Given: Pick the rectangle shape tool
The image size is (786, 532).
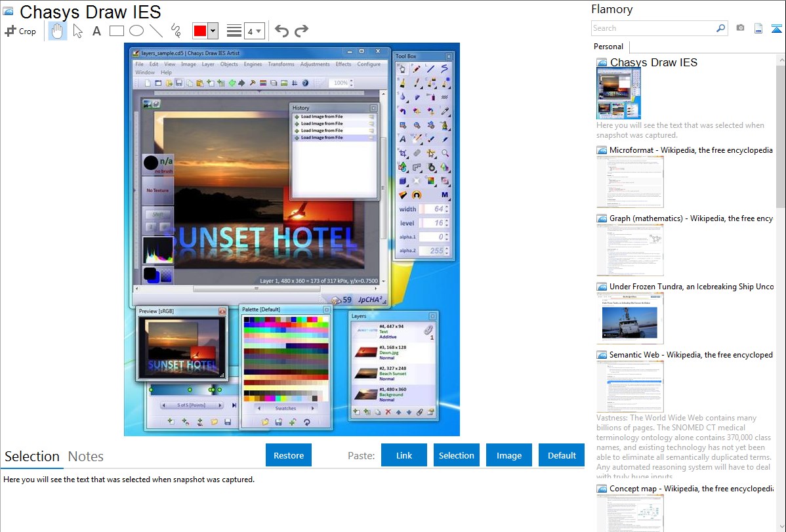Looking at the screenshot, I should [116, 31].
